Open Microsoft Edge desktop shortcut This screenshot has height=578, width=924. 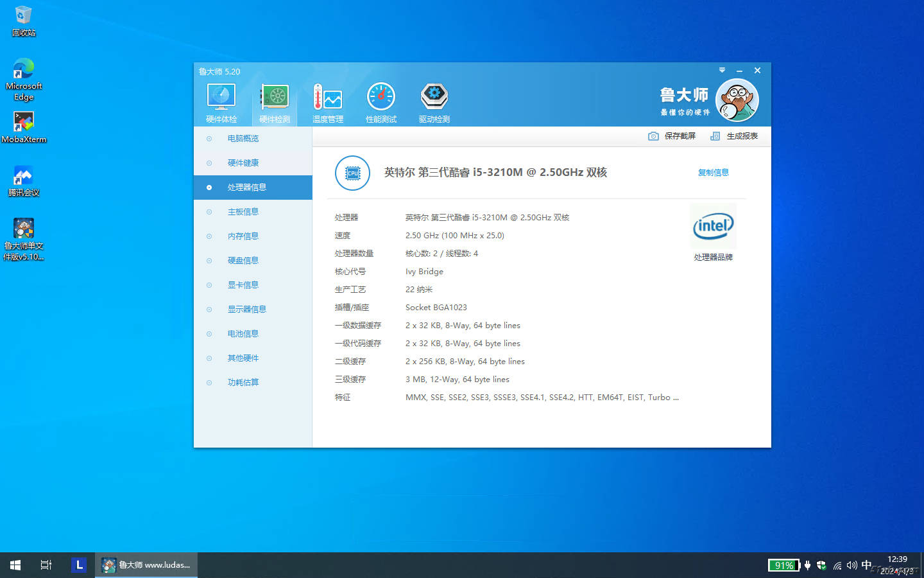[x=24, y=80]
